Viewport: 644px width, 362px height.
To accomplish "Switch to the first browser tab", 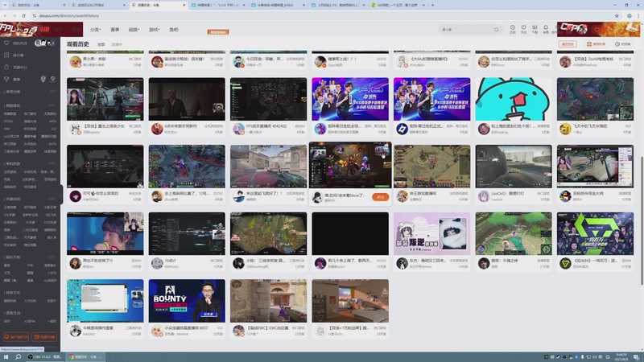I will (38, 5).
